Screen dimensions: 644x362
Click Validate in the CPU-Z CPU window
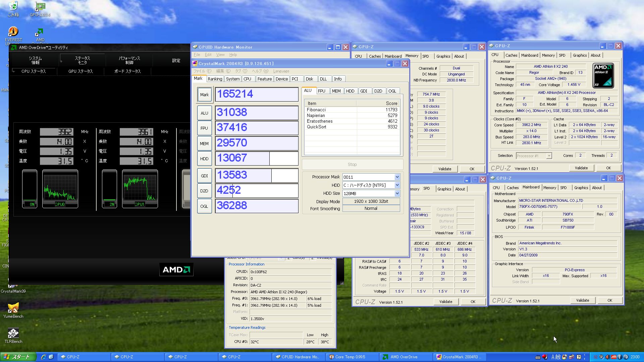click(581, 168)
